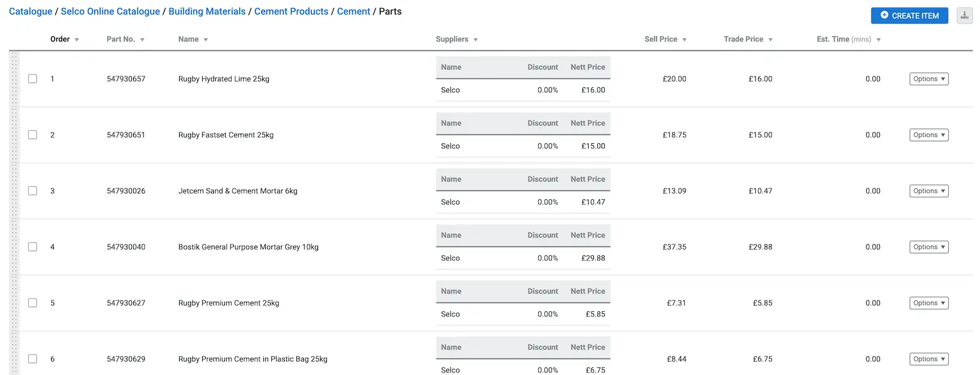Select checkbox for Jetcem Sand & Cement Mortar 6kg

coord(32,191)
